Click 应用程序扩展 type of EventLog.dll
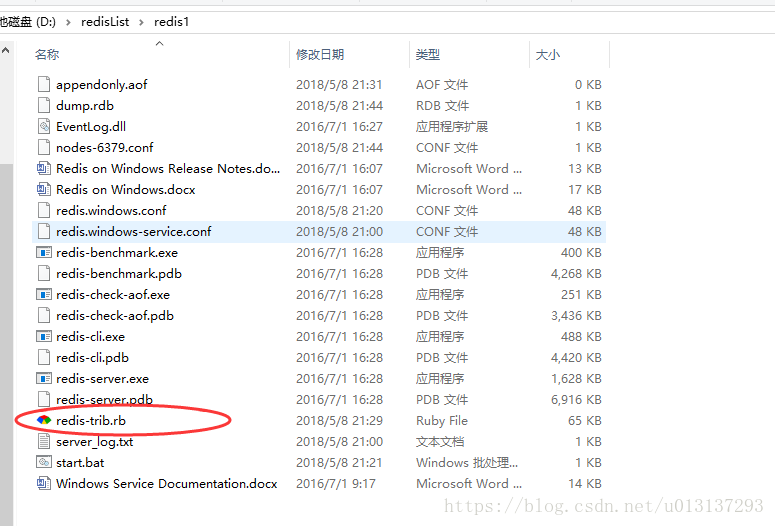 [x=452, y=127]
